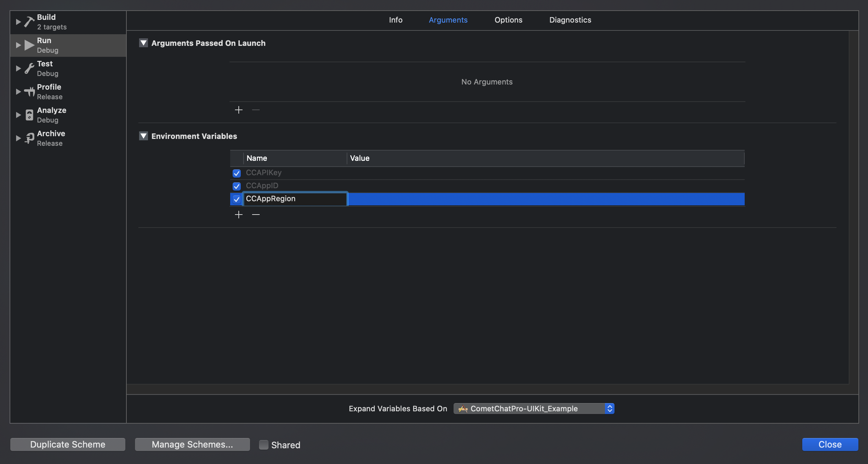Remove selected environment variable with minus
This screenshot has width=868, height=464.
pyautogui.click(x=256, y=215)
